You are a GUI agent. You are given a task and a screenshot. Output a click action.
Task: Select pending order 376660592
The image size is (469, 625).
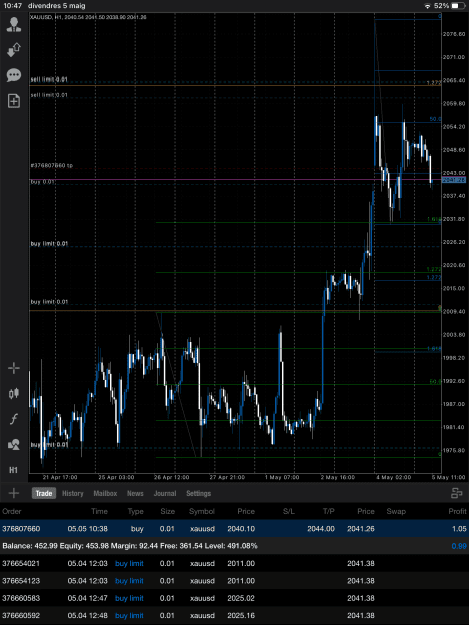click(x=234, y=615)
